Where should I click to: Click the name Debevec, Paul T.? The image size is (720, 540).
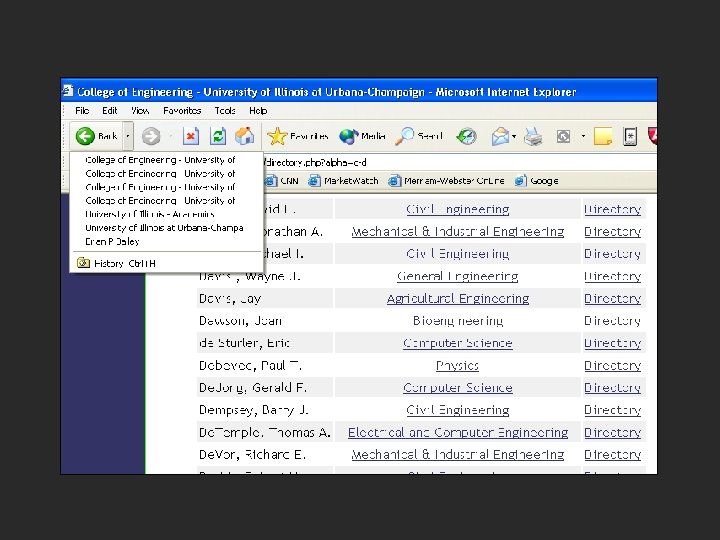250,366
